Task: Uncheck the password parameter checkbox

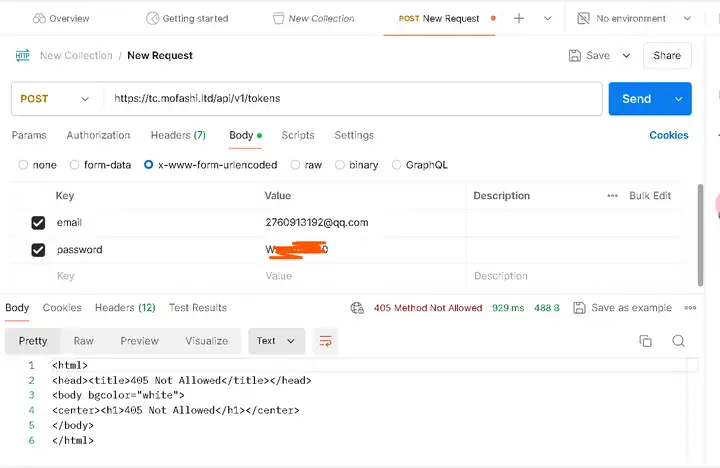Action: 38,250
